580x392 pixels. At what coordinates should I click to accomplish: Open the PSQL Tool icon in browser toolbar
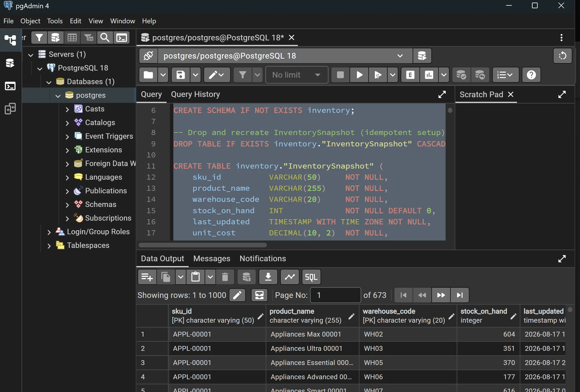(x=122, y=38)
